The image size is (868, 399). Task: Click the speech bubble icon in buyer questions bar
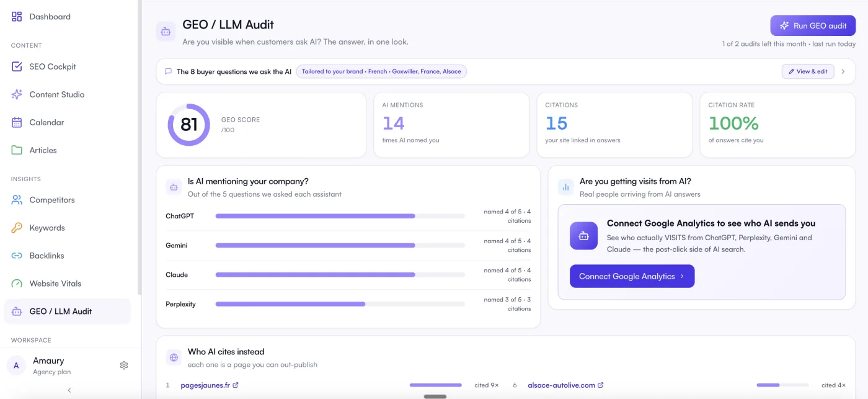pyautogui.click(x=168, y=71)
